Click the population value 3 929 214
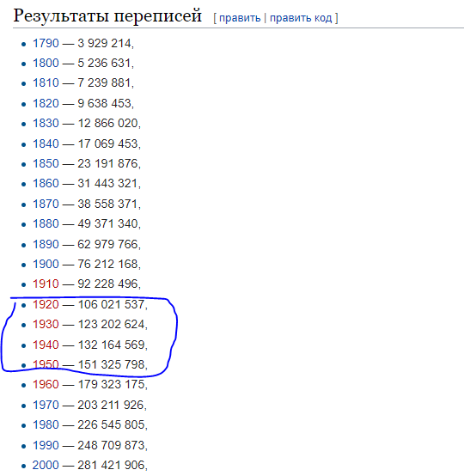The image size is (464, 476). (x=104, y=44)
